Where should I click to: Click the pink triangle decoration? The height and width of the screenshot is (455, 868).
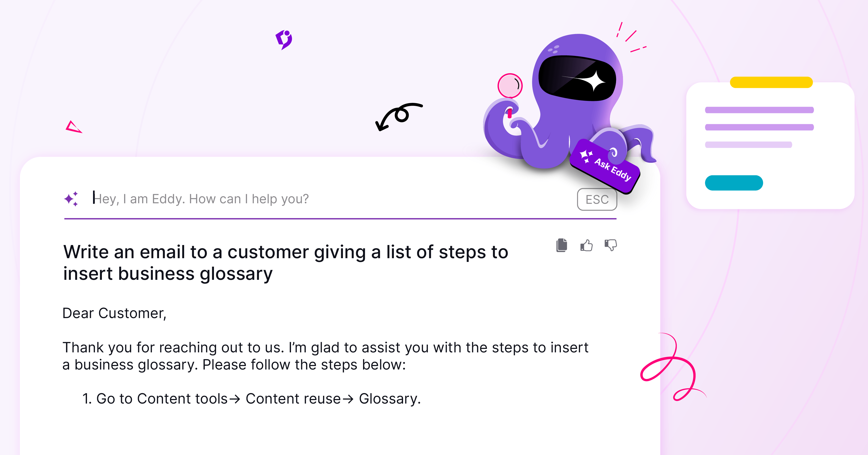tap(74, 127)
